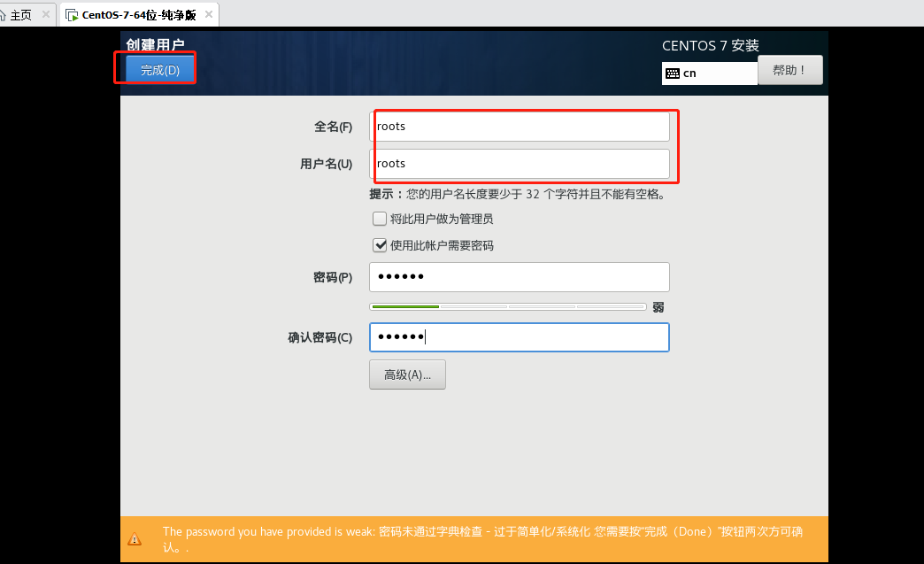
Task: Click the VM icon on CentOS tab
Action: (72, 15)
